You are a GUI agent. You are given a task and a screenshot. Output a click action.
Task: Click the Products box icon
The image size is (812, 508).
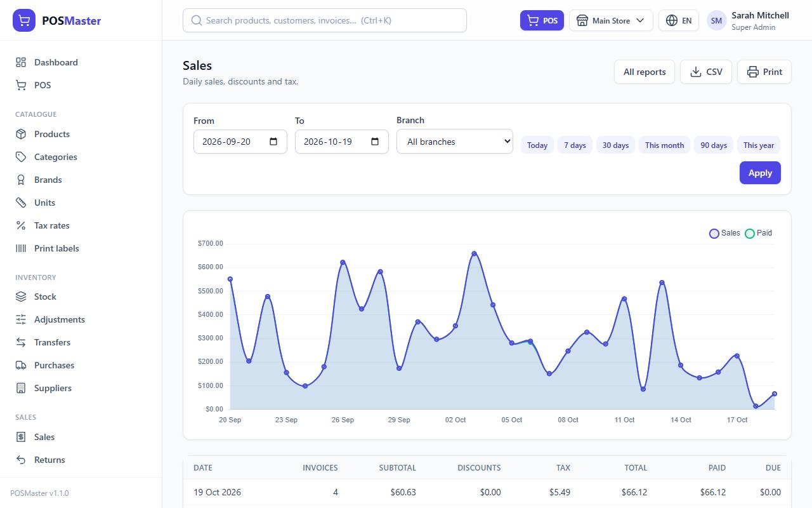[x=21, y=134]
